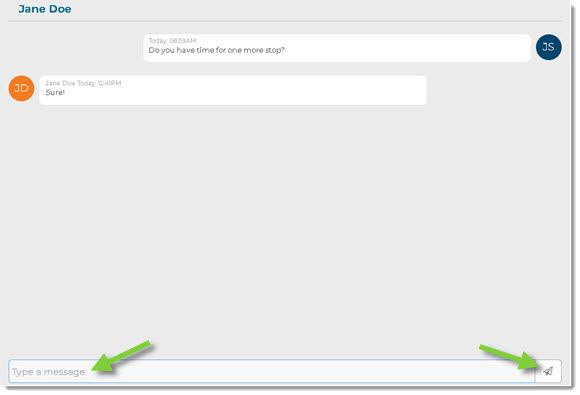Open the orange JD avatar
This screenshot has width=580, height=395.
pos(21,88)
